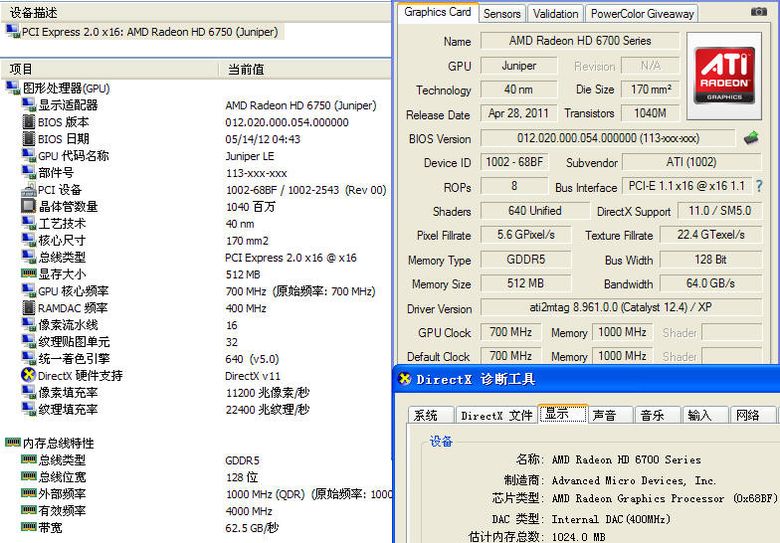Click the Driver Version field
This screenshot has height=543, width=780.
pyautogui.click(x=621, y=307)
